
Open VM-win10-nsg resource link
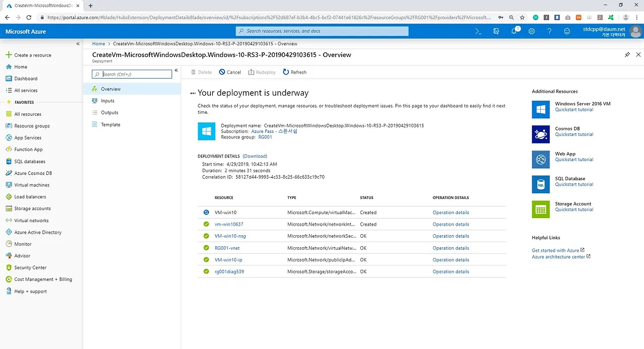230,236
